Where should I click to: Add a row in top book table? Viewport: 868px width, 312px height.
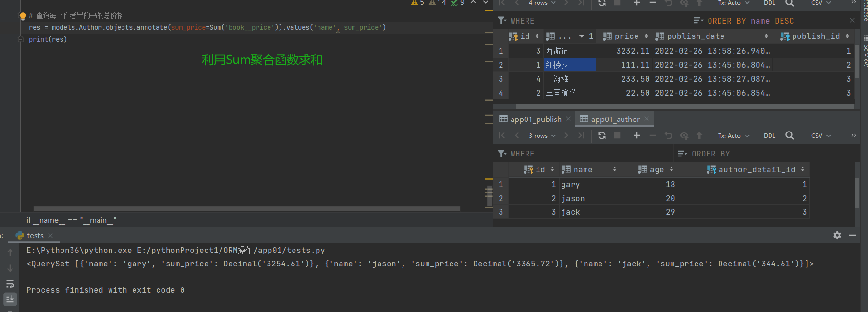coord(637,3)
